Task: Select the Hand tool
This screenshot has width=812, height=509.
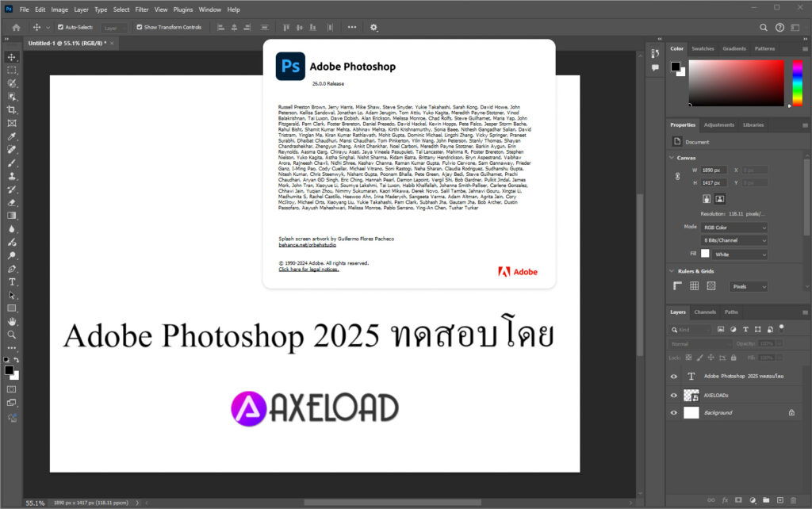Action: pyautogui.click(x=11, y=322)
